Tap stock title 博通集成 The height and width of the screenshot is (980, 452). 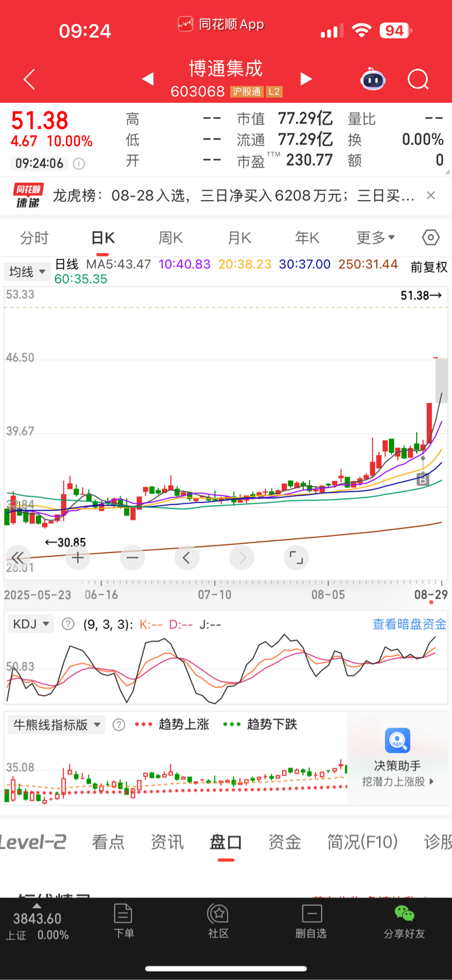(226, 69)
